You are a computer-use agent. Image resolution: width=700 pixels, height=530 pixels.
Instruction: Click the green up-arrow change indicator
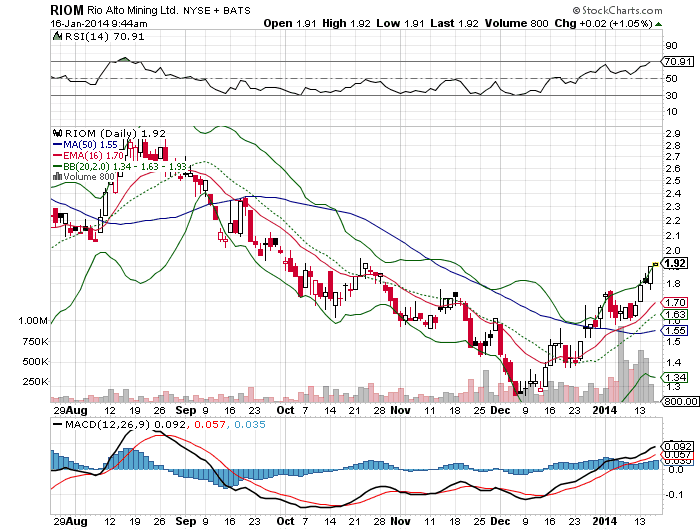(658, 24)
